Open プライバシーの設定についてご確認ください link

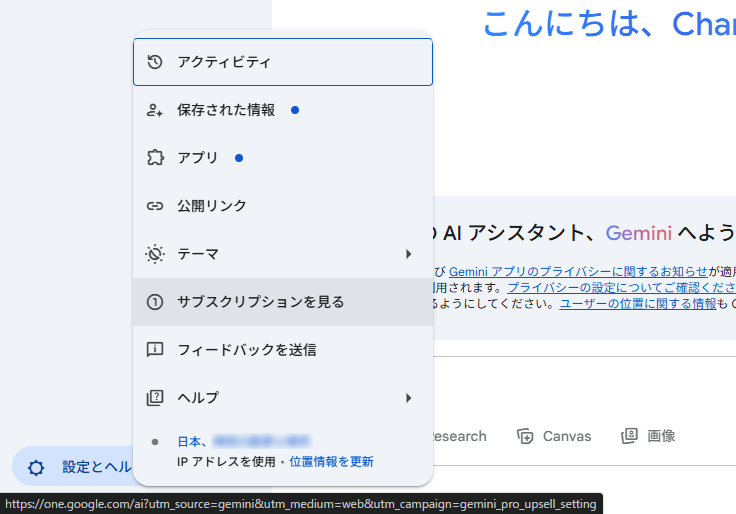[x=622, y=287]
